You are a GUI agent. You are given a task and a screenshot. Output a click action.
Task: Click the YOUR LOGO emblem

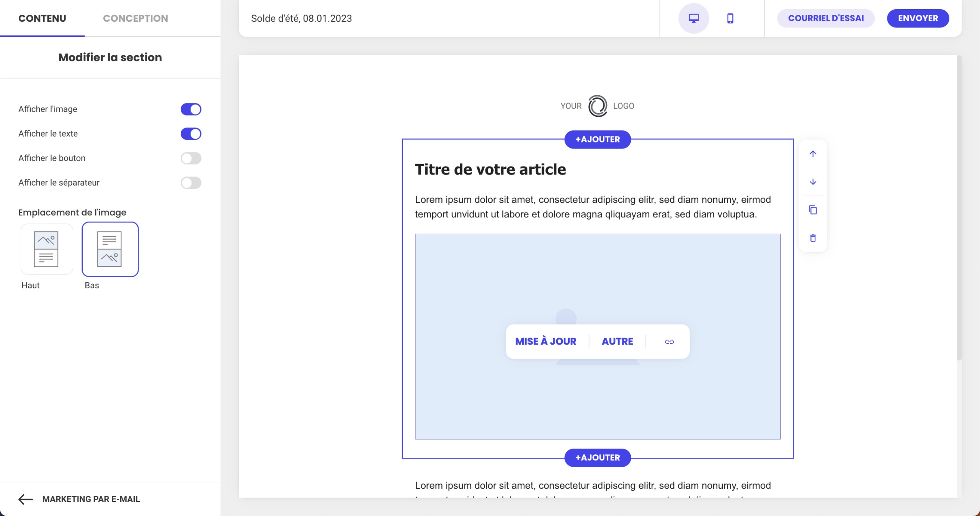tap(597, 106)
